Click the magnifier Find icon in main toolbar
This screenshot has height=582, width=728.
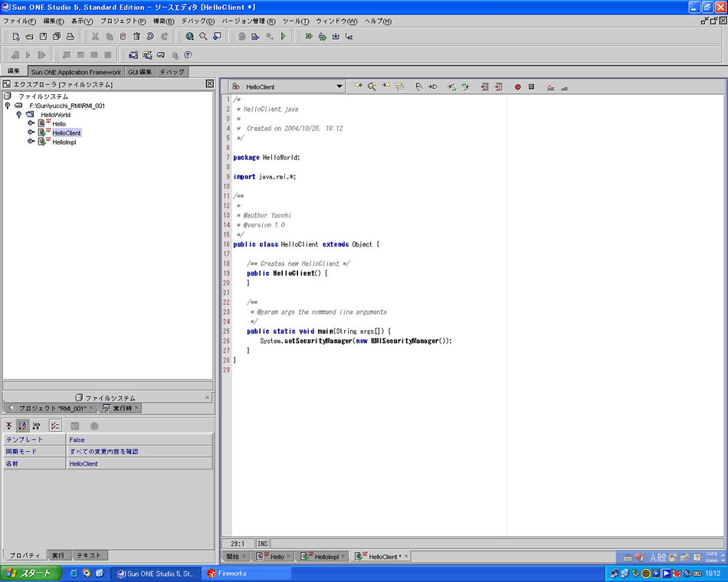click(x=203, y=36)
